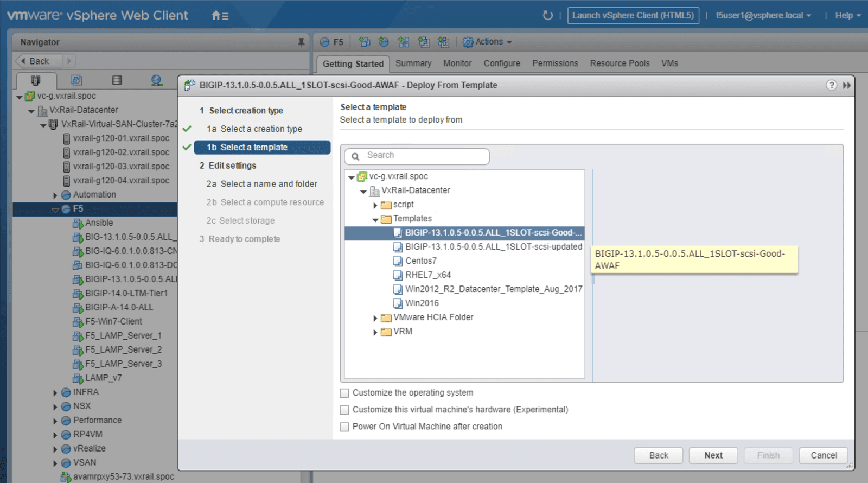Screen dimensions: 868x483
Task: Cancel the Deploy From Template wizard
Action: pos(823,455)
